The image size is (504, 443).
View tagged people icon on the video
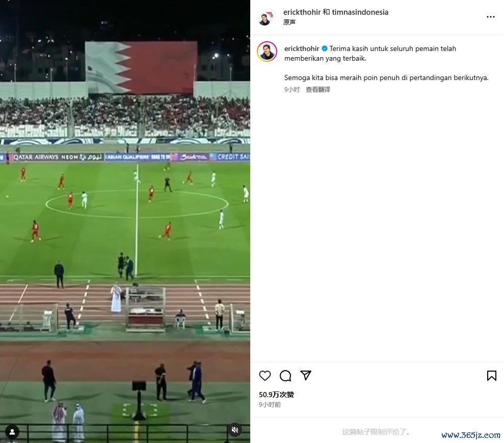click(x=12, y=432)
